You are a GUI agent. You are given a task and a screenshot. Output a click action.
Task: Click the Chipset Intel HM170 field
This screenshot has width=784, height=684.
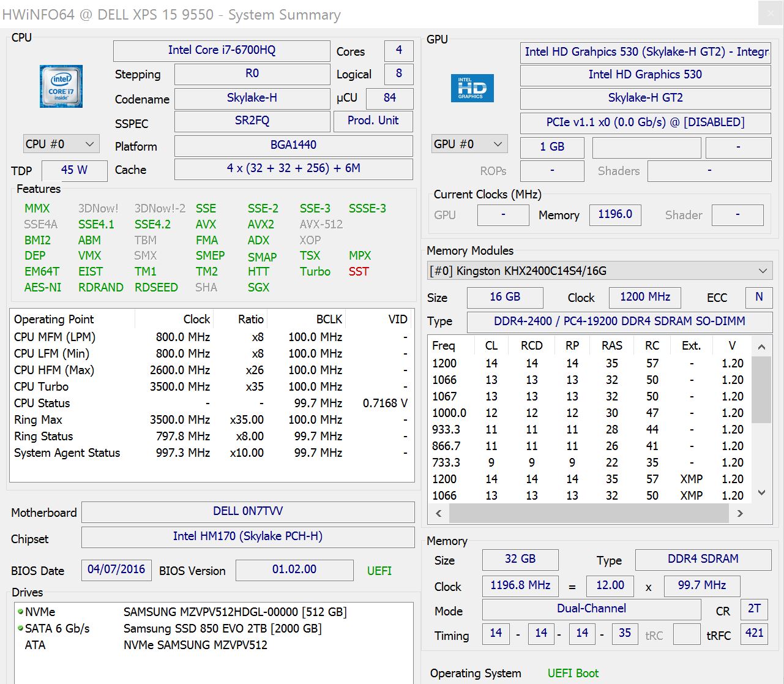(x=248, y=537)
